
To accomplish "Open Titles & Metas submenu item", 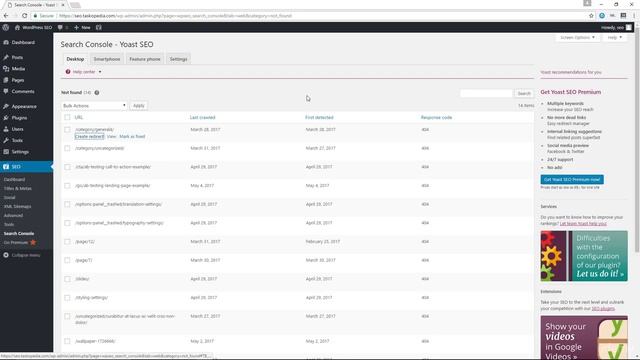I will tap(18, 189).
